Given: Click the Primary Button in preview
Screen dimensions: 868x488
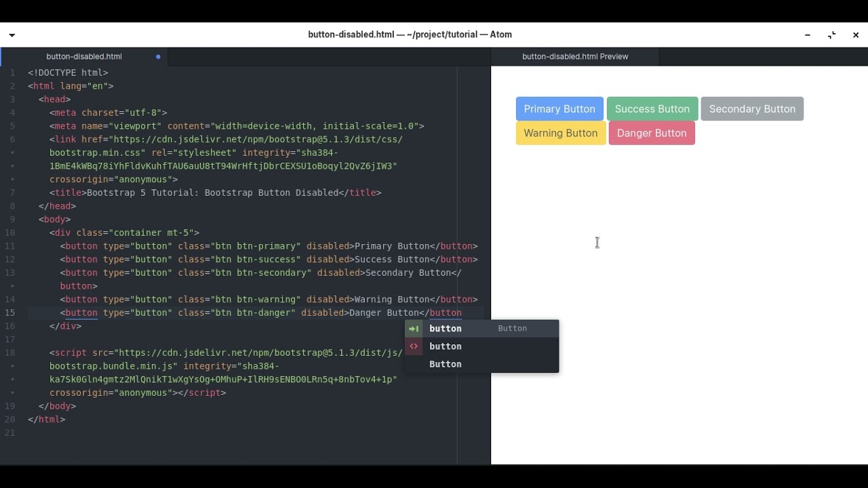Looking at the screenshot, I should 559,108.
